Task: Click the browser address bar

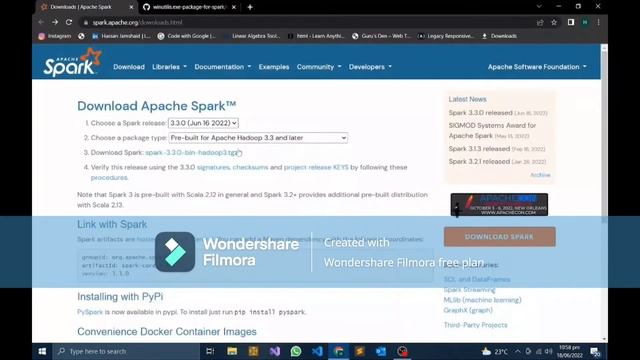Action: coord(306,22)
